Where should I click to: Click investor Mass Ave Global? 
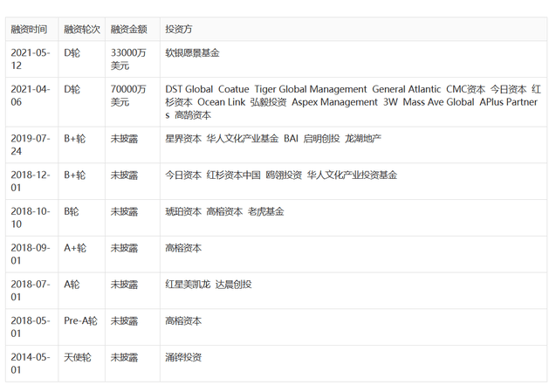tap(439, 102)
